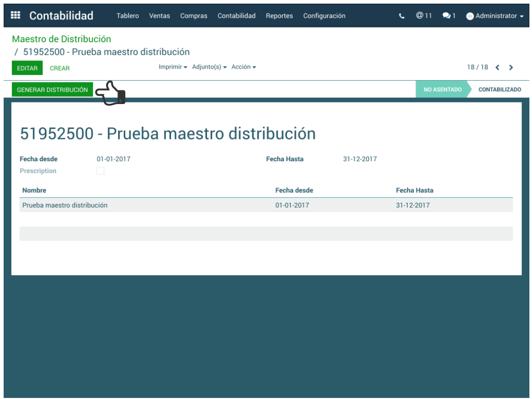
Task: Follow the Maestro de Distribución breadcrumb link
Action: 61,39
